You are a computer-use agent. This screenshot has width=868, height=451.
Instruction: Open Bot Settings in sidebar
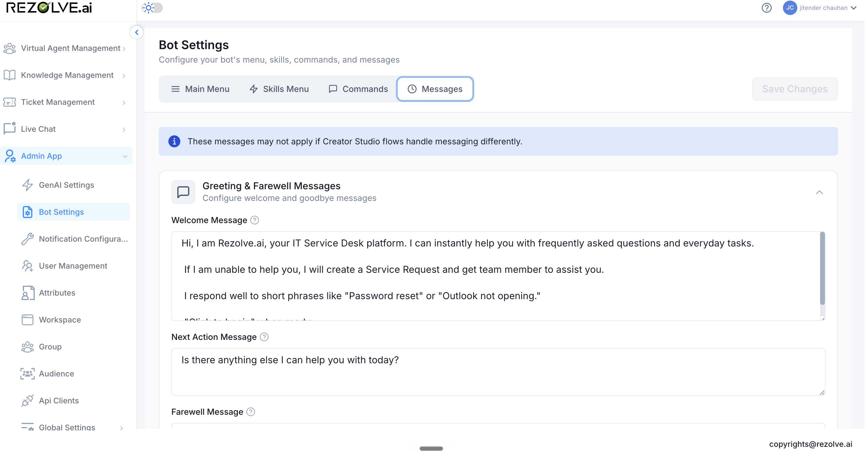tap(73, 212)
